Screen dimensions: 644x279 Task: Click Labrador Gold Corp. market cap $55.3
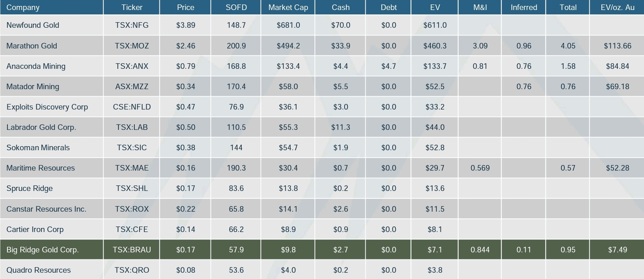288,127
